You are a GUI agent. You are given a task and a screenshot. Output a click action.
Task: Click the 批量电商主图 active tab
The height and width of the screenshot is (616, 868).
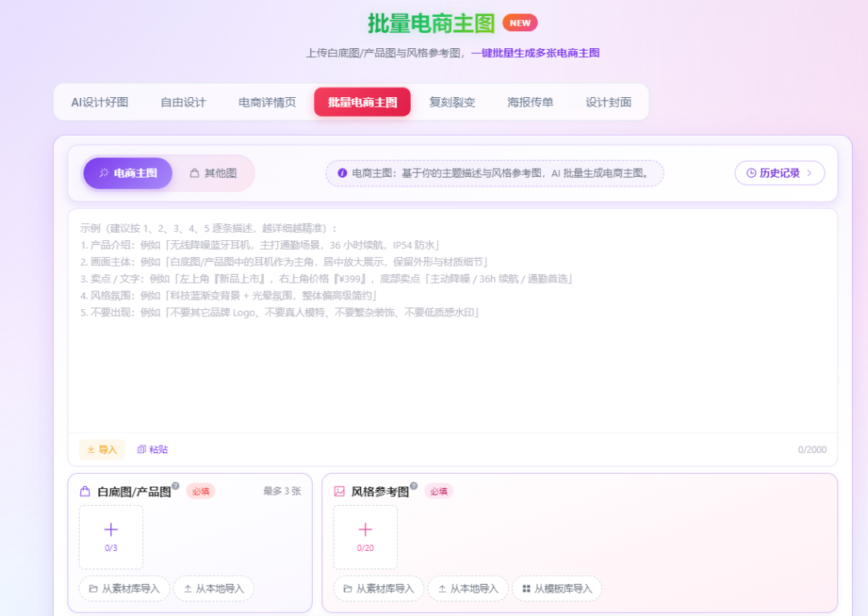[x=362, y=102]
